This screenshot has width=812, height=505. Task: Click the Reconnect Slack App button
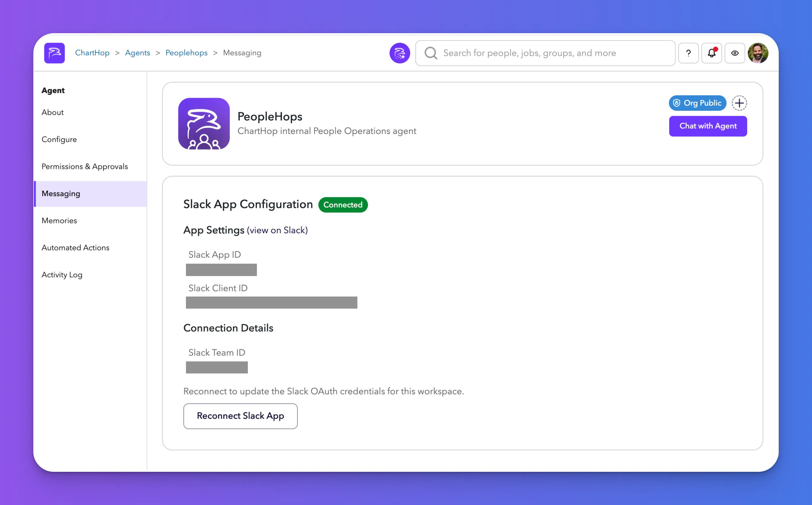[x=240, y=416]
